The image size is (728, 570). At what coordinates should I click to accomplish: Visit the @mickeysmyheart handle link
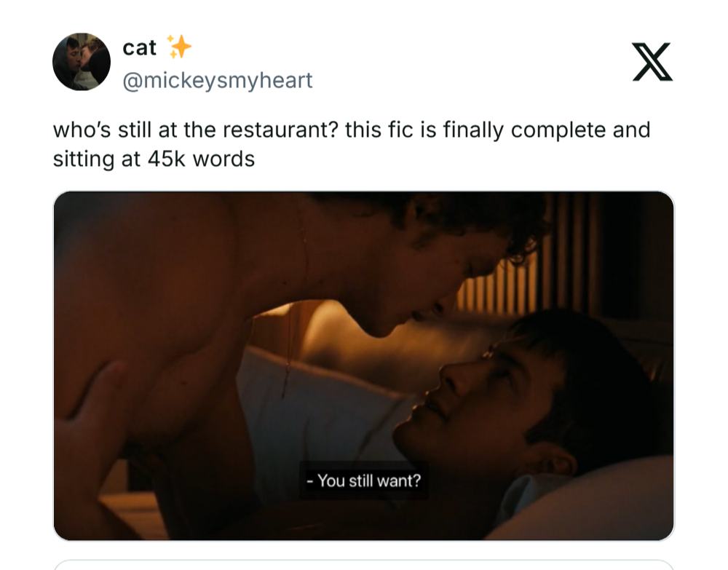click(218, 80)
